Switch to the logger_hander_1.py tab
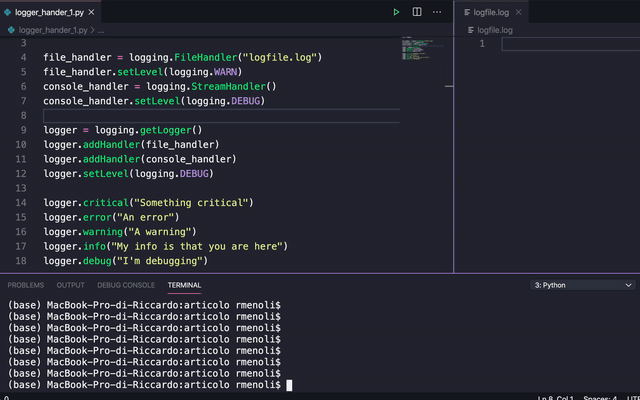 pos(49,12)
